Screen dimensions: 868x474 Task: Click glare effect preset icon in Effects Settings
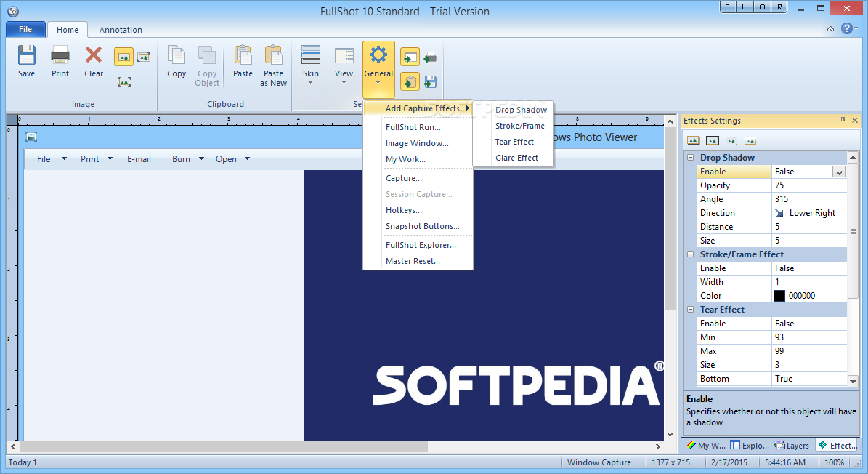point(750,140)
